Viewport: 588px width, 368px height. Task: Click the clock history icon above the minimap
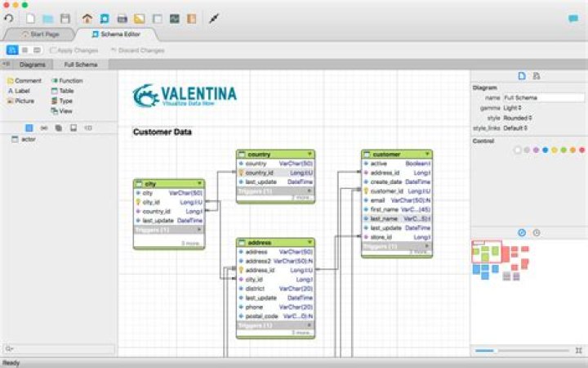pos(537,233)
